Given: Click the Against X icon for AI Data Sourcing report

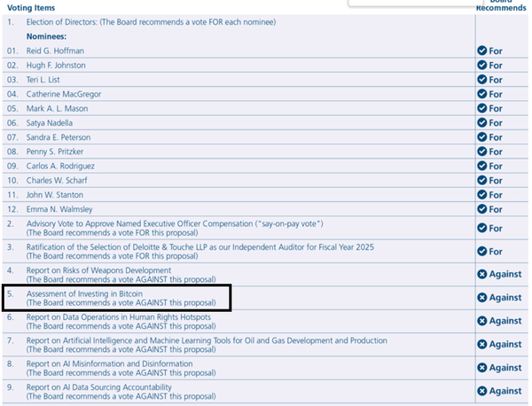Looking at the screenshot, I should point(481,391).
